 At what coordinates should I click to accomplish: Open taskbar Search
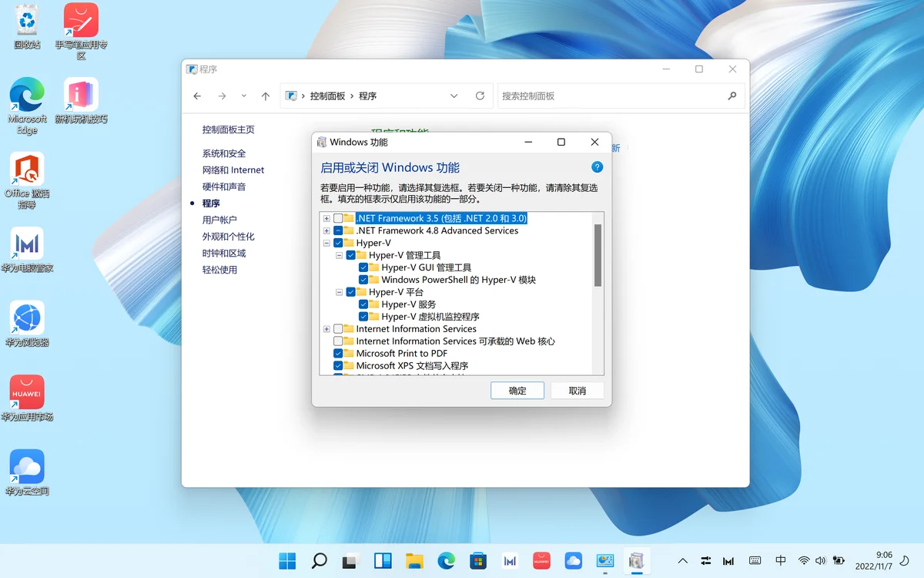pos(320,561)
